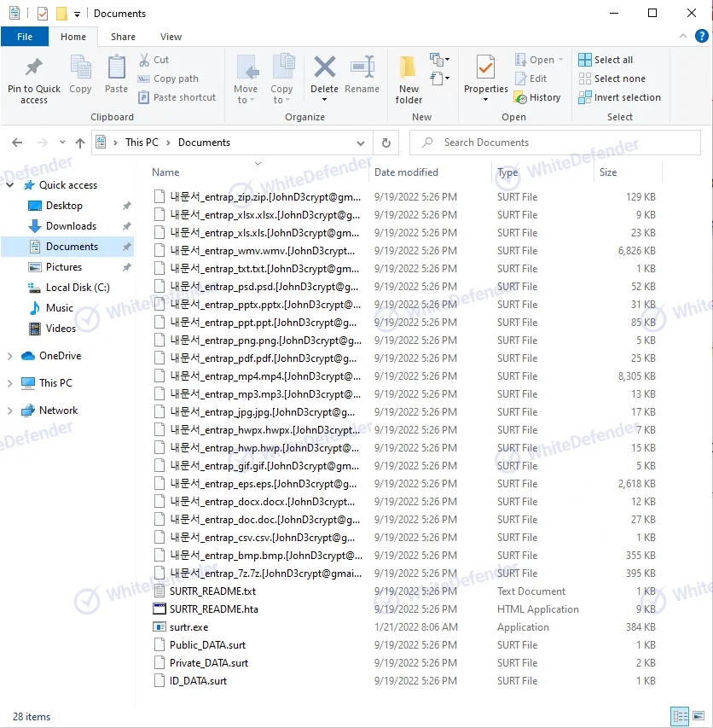Click the Rename icon in Organize group
713x728 pixels.
(x=362, y=68)
